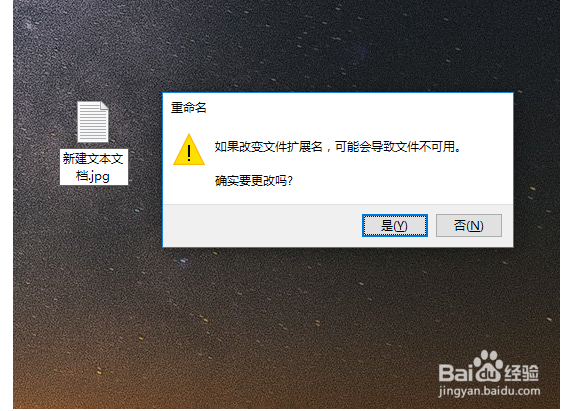
Task: Click the Bai lettering in the watermark
Action: pyautogui.click(x=456, y=373)
